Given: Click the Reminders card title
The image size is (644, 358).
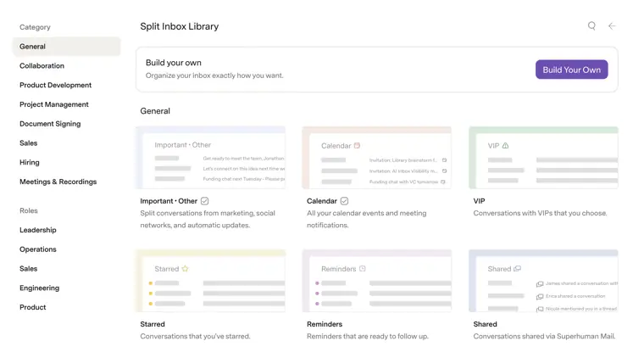Looking at the screenshot, I should click(325, 324).
